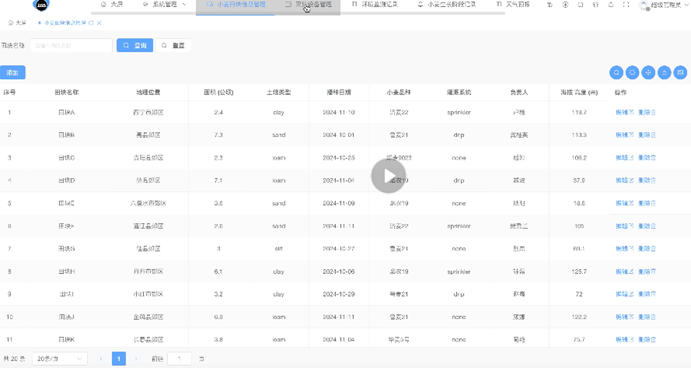
Task: Click the bell notification icon in top bar
Action: point(611,5)
